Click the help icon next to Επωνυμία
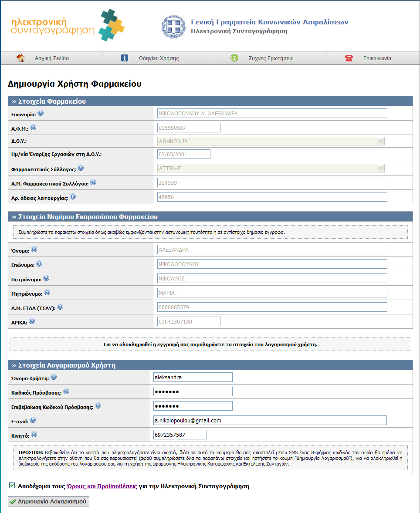Image resolution: width=420 pixels, height=513 pixels. 41,113
